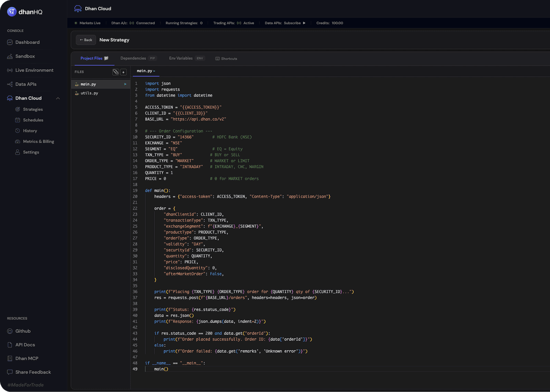
Task: Click the Python icon next to utils.py
Action: click(77, 93)
